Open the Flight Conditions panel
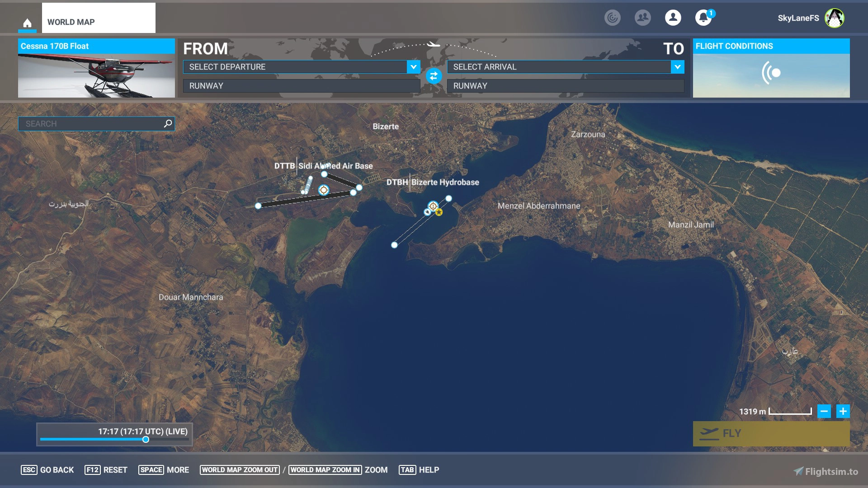Image resolution: width=868 pixels, height=488 pixels. pos(771,68)
